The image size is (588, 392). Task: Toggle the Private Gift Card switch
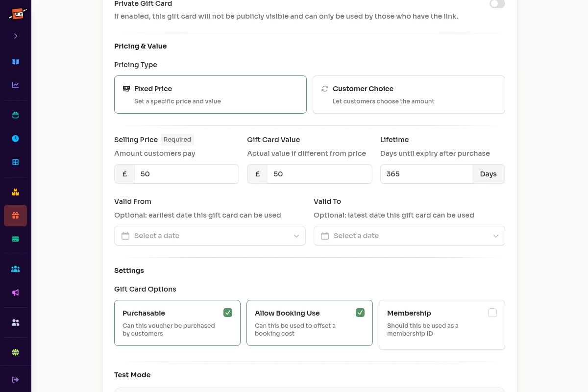497,4
